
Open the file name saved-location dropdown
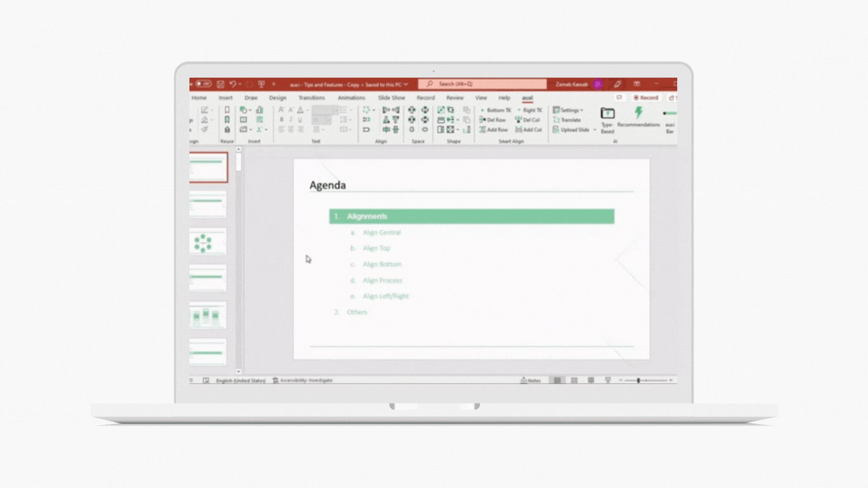coord(406,84)
